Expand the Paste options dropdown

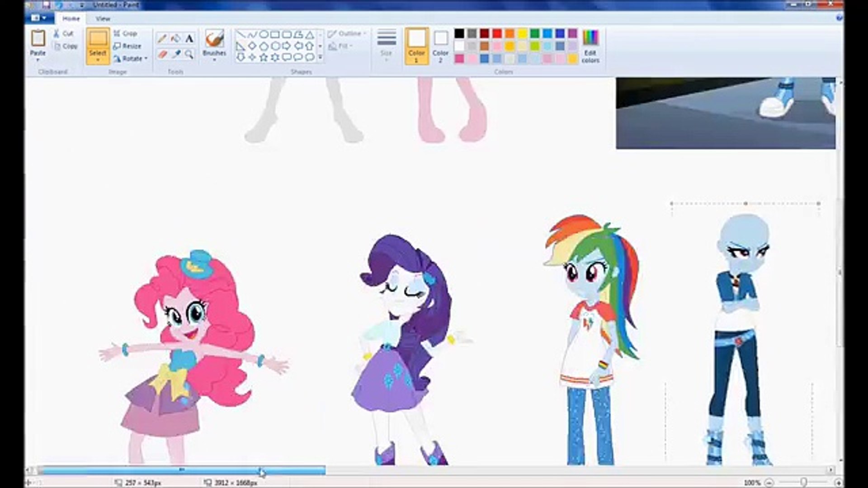38,60
